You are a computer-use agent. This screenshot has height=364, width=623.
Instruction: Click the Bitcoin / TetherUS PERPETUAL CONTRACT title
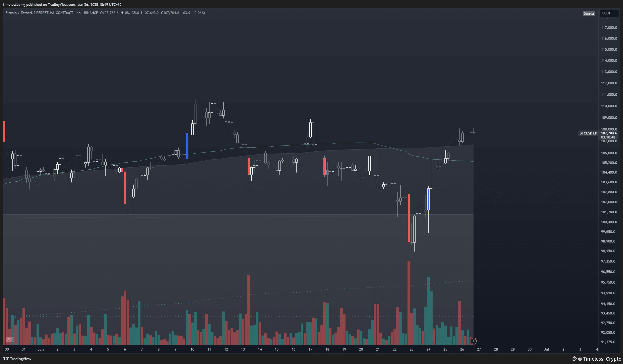39,13
